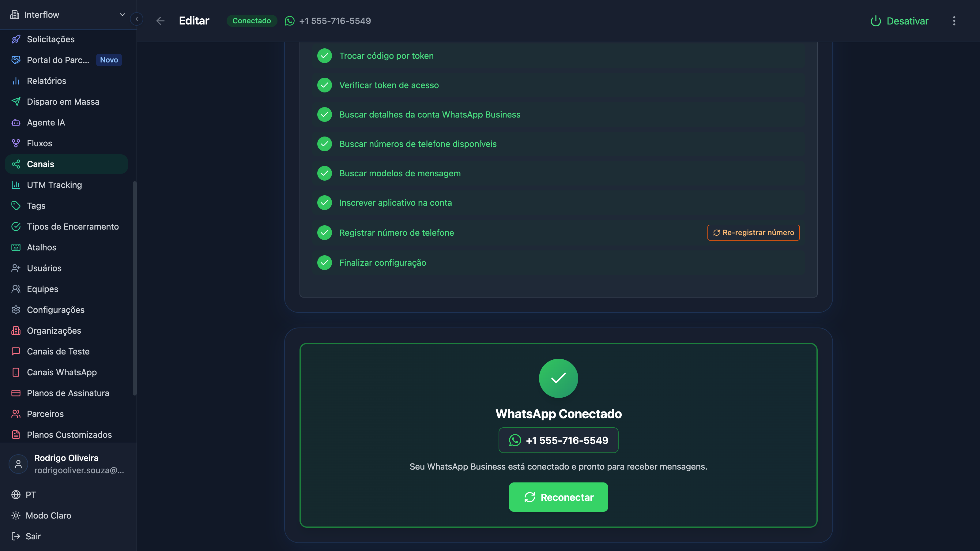Open Tipos de Encerramento check icon
The image size is (980, 551).
(16, 227)
